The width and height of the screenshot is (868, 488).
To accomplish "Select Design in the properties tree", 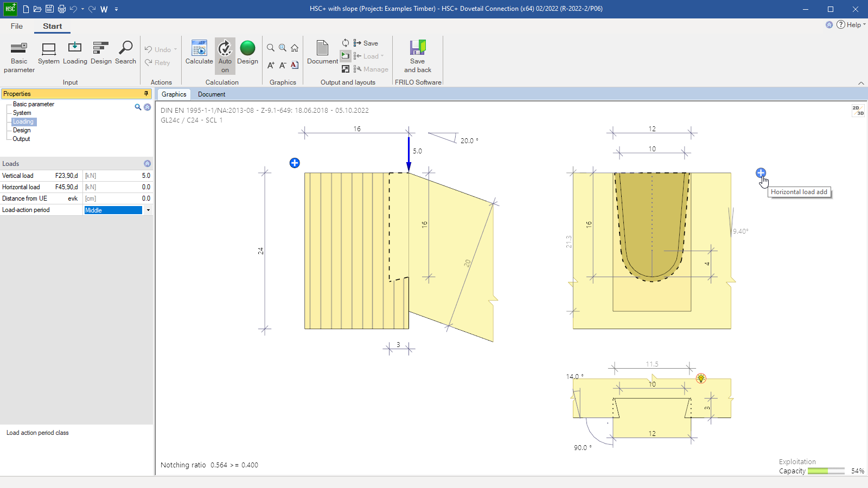I will click(22, 130).
